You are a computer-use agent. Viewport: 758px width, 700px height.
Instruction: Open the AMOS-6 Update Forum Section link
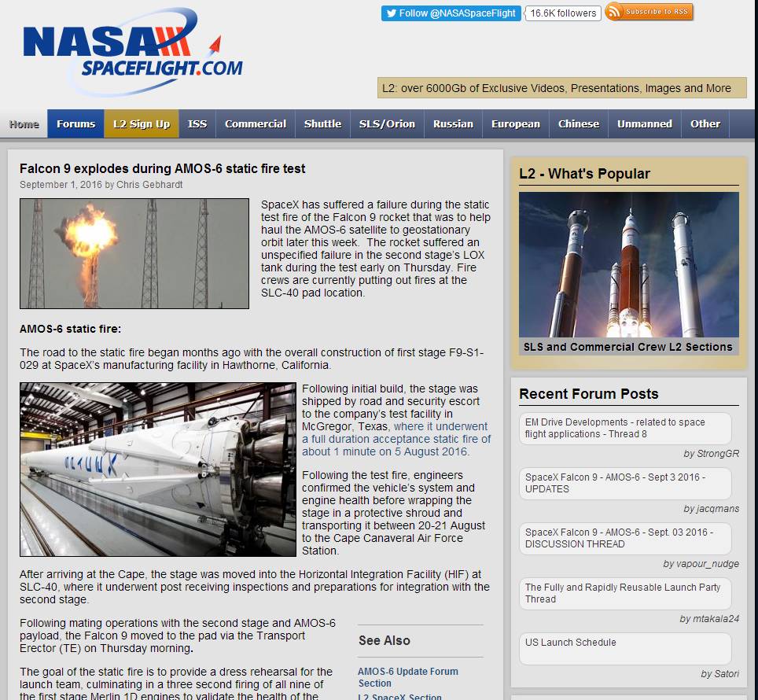tap(408, 677)
